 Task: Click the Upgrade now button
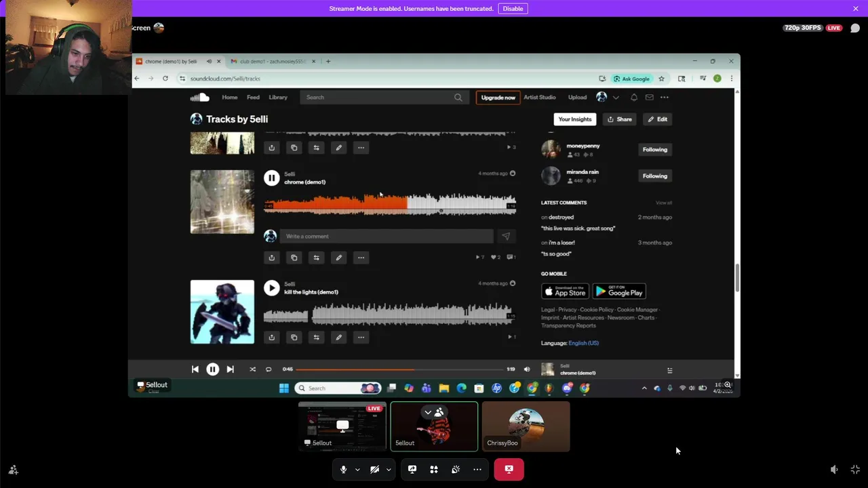click(x=498, y=98)
